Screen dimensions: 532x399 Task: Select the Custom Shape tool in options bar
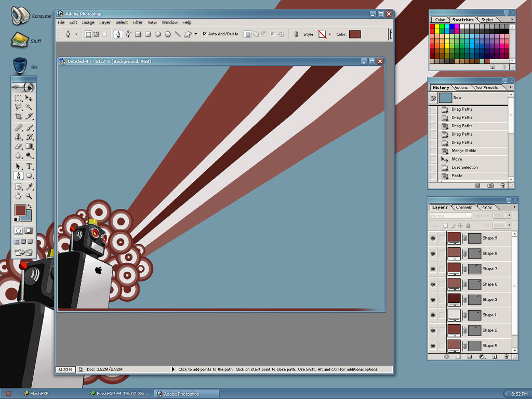188,34
